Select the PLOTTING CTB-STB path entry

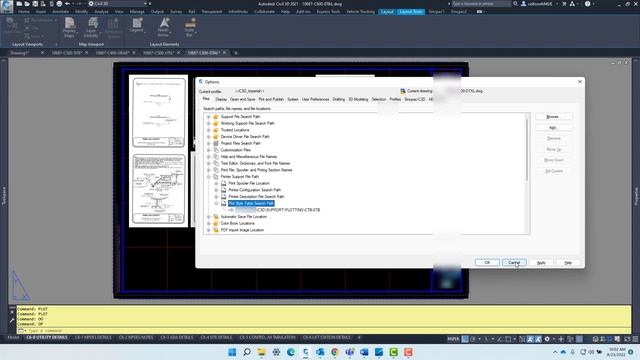[278, 210]
